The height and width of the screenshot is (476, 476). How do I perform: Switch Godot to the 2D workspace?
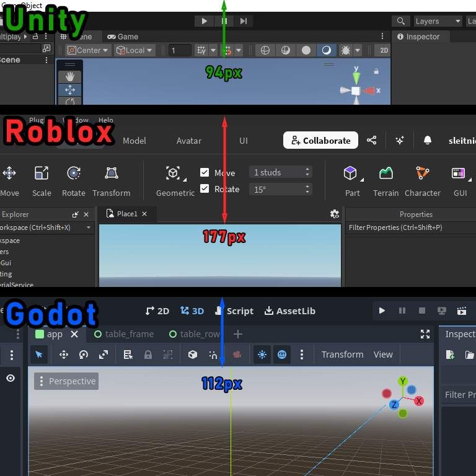[157, 311]
